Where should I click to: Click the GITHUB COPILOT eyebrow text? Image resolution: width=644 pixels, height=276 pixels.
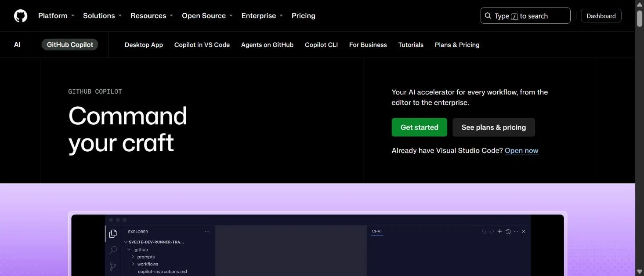click(x=95, y=91)
